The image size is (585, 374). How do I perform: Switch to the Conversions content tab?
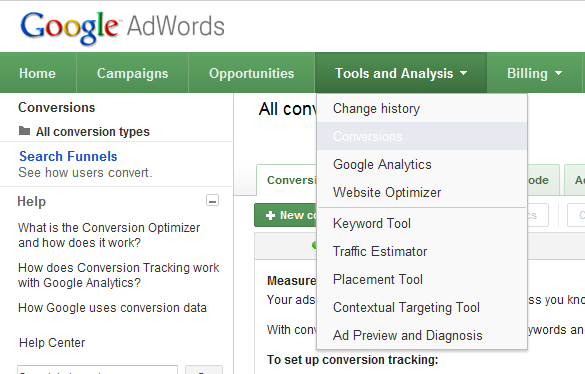(287, 180)
